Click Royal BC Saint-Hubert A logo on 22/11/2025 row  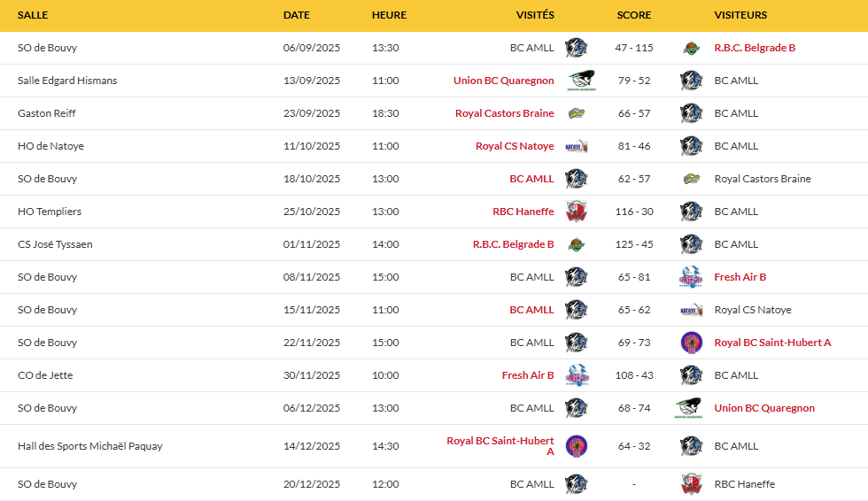692,343
